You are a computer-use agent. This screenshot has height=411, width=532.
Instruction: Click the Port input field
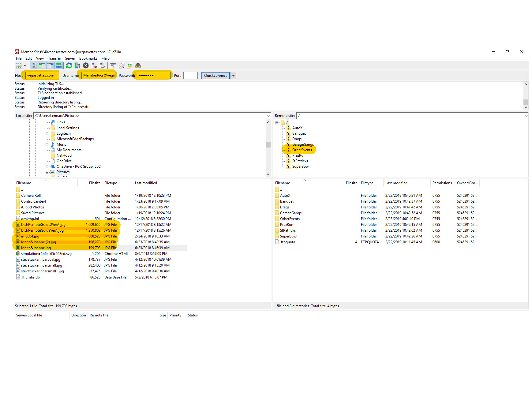190,76
